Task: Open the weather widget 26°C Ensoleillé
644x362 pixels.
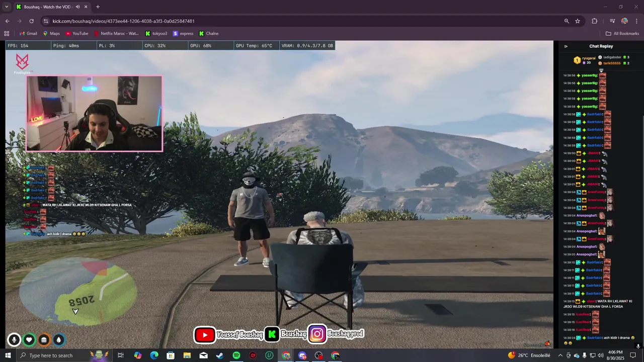Action: click(x=530, y=355)
